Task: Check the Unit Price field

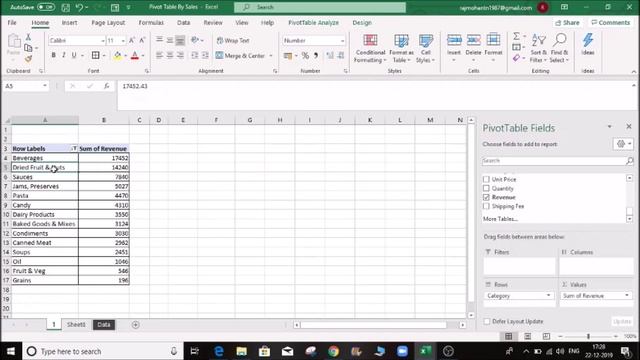Action: point(486,179)
